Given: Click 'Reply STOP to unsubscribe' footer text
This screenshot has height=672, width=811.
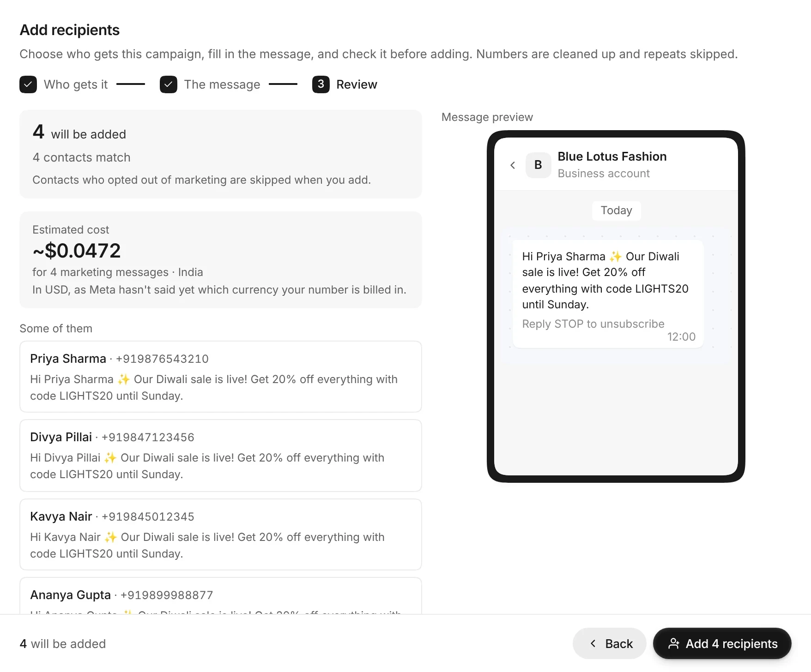Looking at the screenshot, I should click(593, 324).
